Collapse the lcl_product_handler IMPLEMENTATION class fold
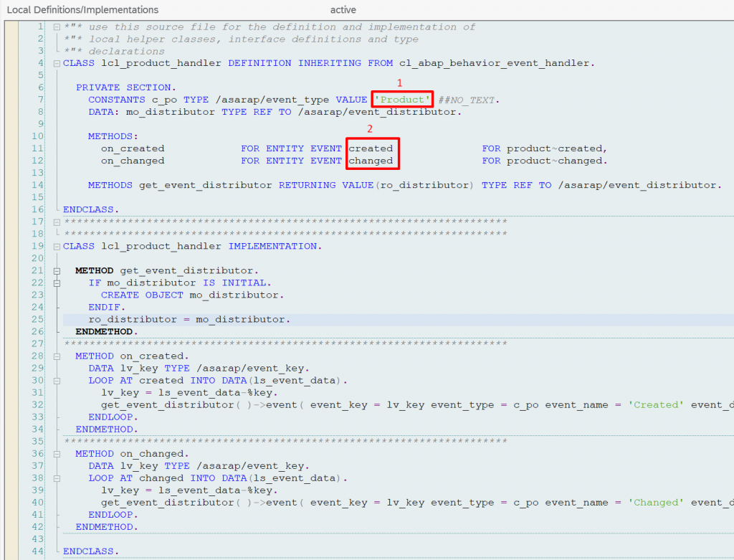 click(57, 247)
